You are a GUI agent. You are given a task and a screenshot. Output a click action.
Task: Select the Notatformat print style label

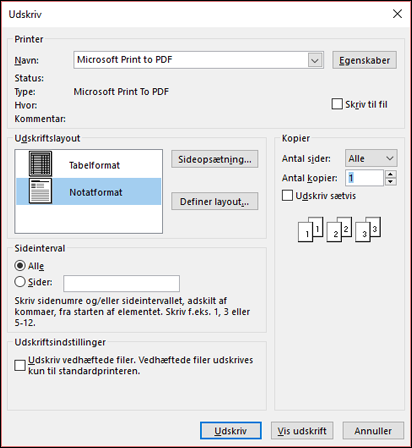96,192
